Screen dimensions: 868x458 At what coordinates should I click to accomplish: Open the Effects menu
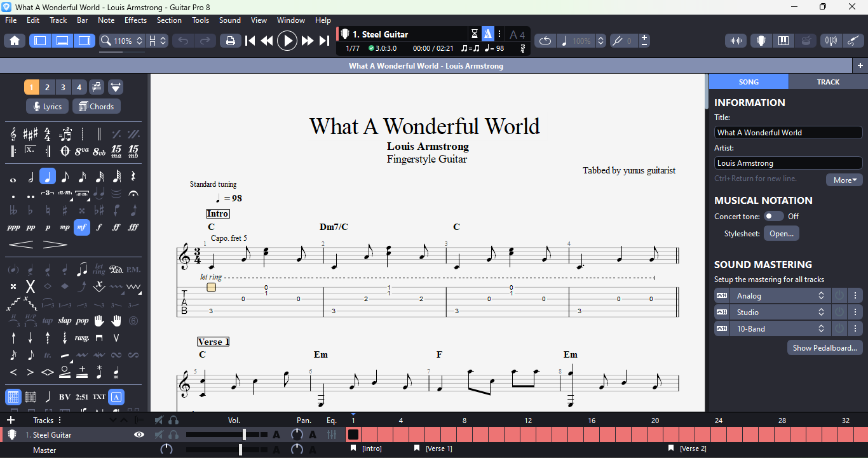pos(135,20)
